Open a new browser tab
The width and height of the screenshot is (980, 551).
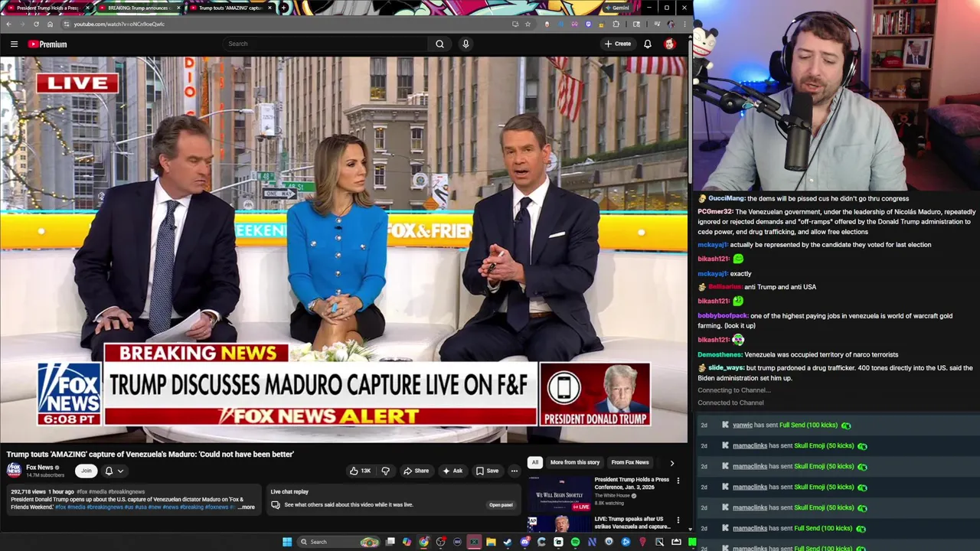tap(284, 8)
